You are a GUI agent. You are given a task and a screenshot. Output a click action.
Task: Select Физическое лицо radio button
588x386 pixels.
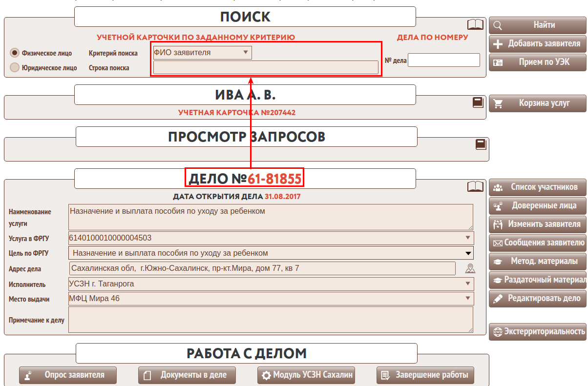click(x=15, y=53)
